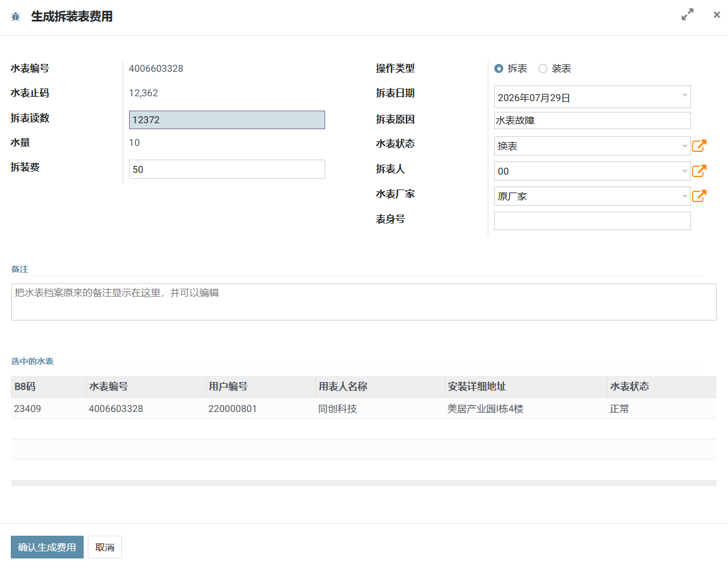728x571 pixels.
Task: Click the 水量 value 10
Action: (x=134, y=143)
